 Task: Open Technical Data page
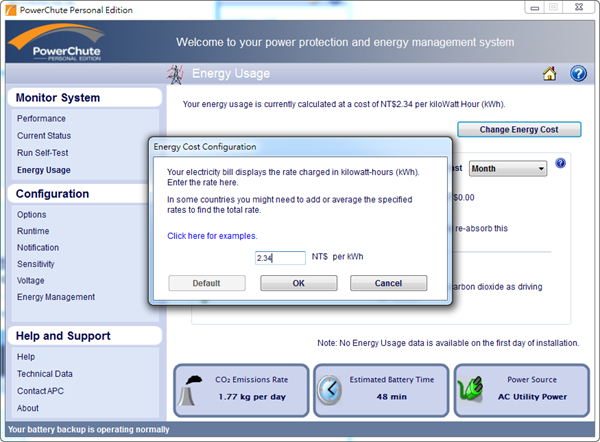[x=45, y=374]
